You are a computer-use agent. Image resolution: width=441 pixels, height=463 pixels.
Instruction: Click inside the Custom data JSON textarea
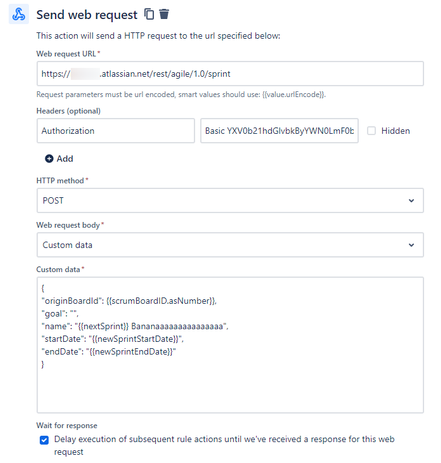click(x=230, y=345)
